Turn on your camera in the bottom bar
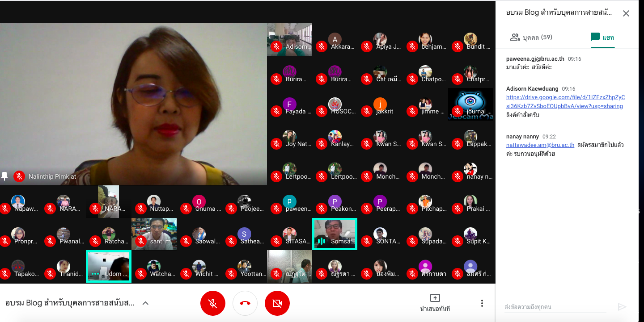 277,304
